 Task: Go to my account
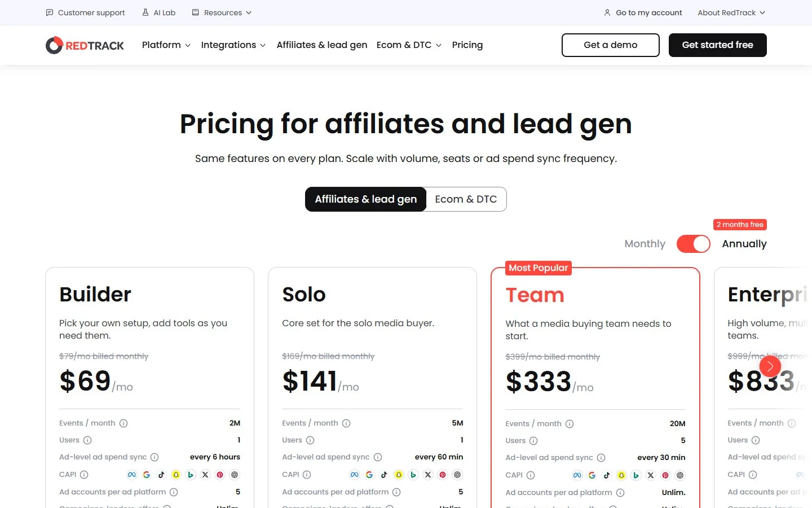pyautogui.click(x=643, y=12)
